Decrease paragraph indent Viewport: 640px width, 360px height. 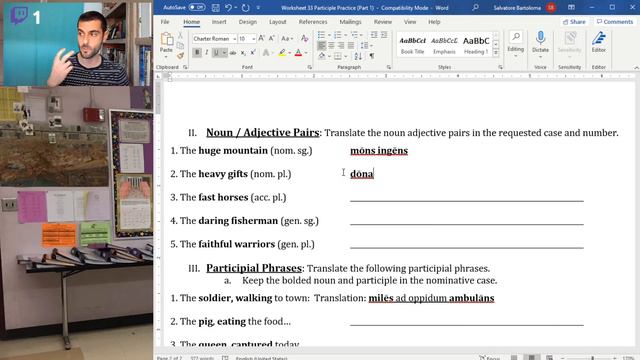pos(374,35)
